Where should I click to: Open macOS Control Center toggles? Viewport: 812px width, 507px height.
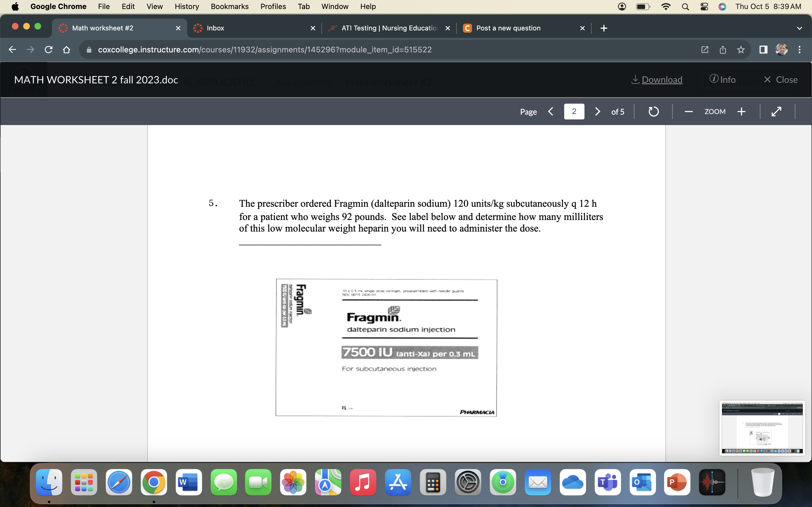tap(704, 6)
